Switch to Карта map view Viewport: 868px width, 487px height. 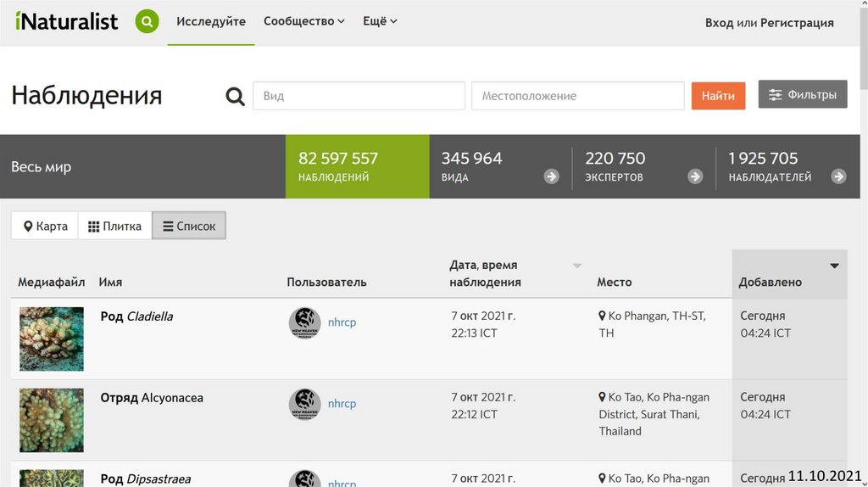coord(45,227)
